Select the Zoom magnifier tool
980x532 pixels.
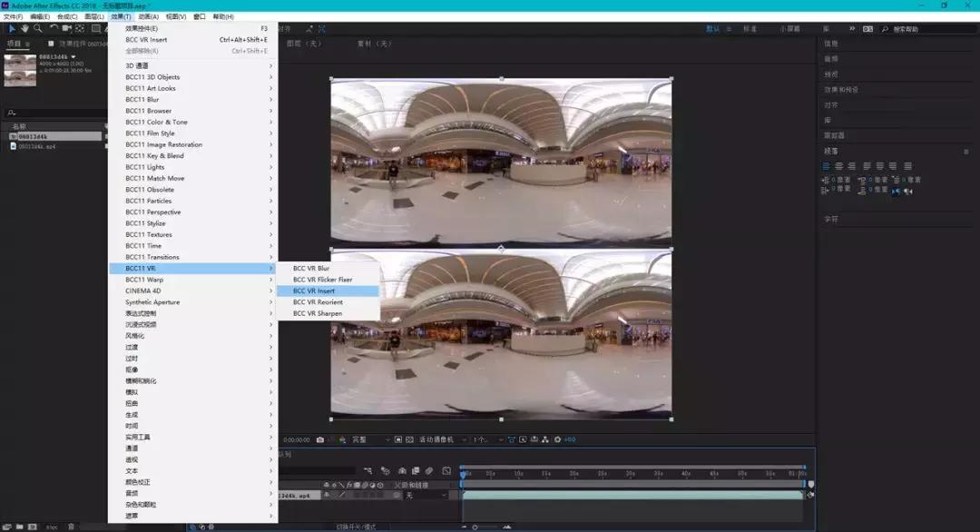coord(37,29)
